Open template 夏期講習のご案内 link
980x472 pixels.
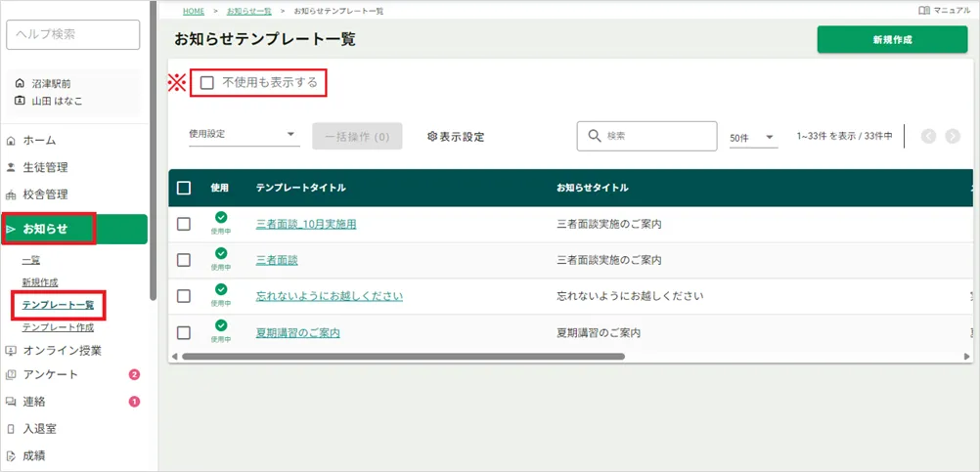click(298, 333)
